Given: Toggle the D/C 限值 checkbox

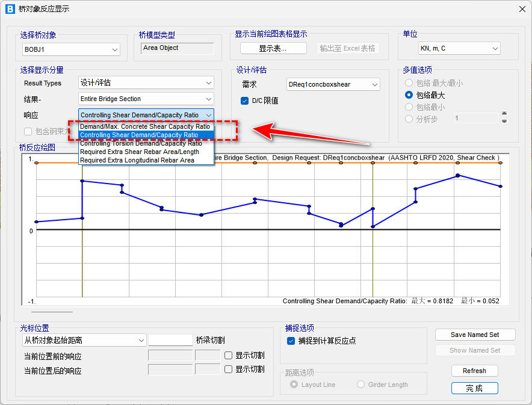Looking at the screenshot, I should [x=245, y=100].
